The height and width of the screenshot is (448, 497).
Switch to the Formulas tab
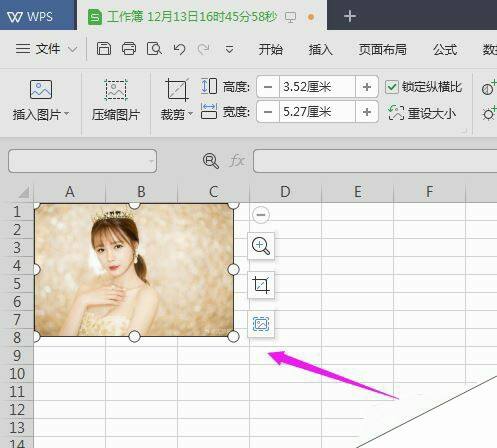(x=445, y=49)
